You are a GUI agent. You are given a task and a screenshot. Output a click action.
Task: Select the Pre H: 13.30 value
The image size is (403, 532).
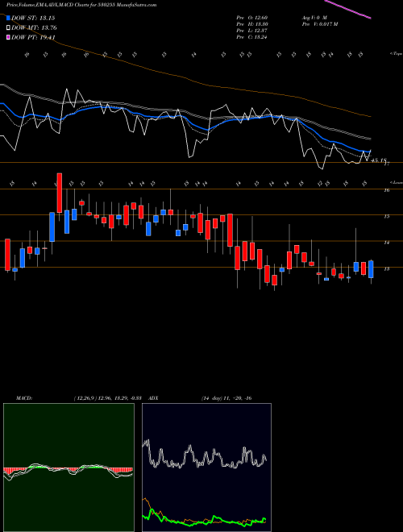251,24
